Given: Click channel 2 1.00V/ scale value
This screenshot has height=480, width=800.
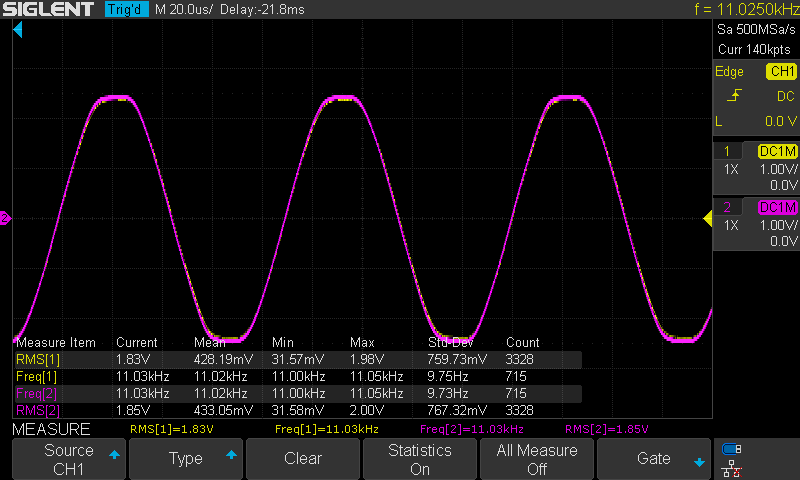Looking at the screenshot, I should coord(779,225).
